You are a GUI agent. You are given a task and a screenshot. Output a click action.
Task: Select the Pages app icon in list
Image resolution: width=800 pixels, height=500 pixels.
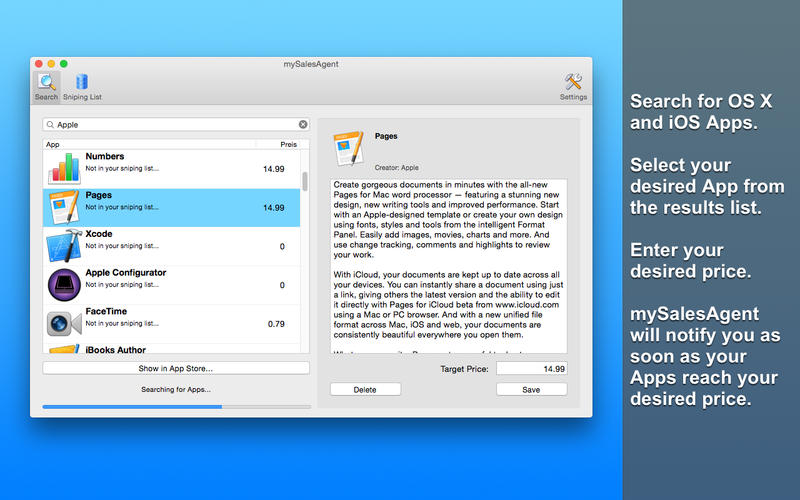tap(64, 207)
